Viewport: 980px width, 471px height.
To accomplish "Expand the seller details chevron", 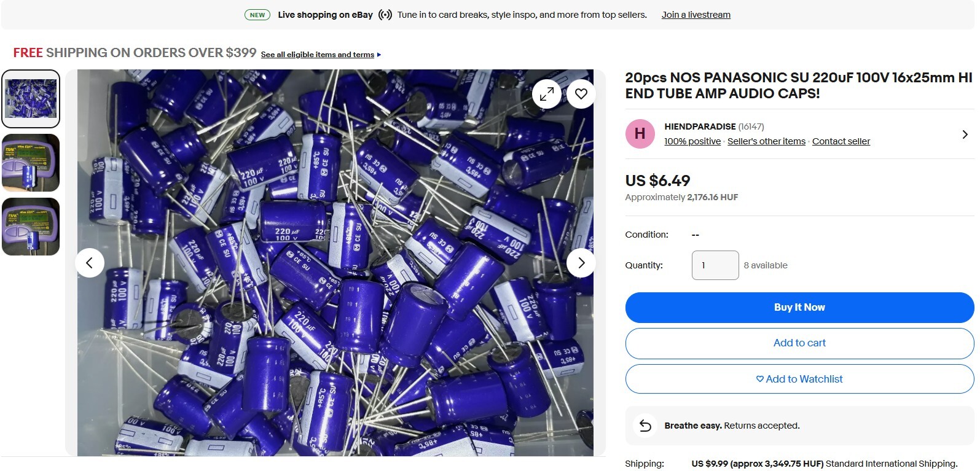I will (x=965, y=134).
